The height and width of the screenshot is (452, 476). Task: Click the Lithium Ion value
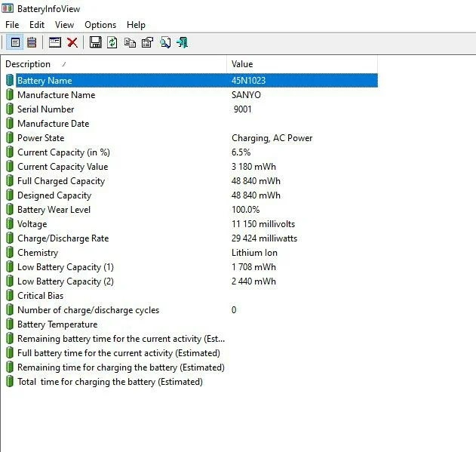254,253
